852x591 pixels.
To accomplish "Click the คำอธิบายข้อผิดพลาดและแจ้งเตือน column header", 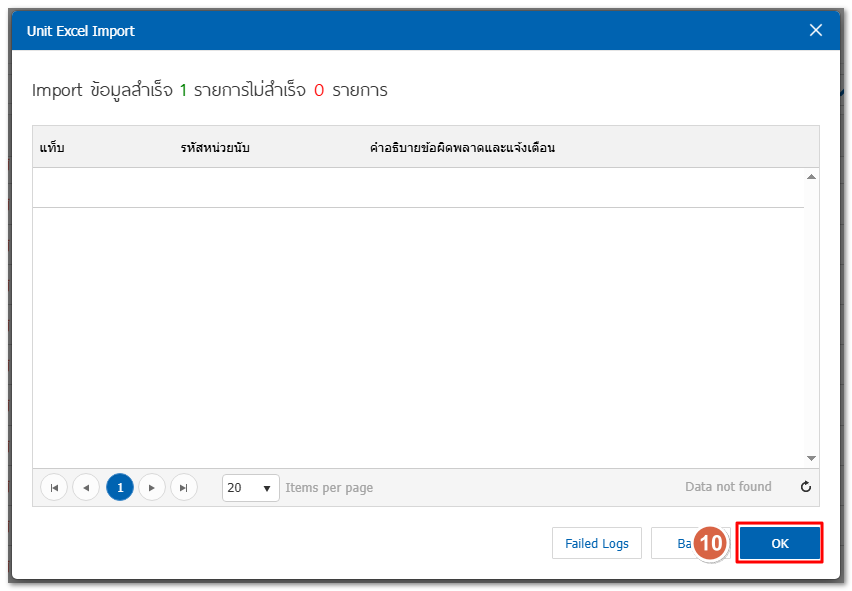I will (x=462, y=148).
